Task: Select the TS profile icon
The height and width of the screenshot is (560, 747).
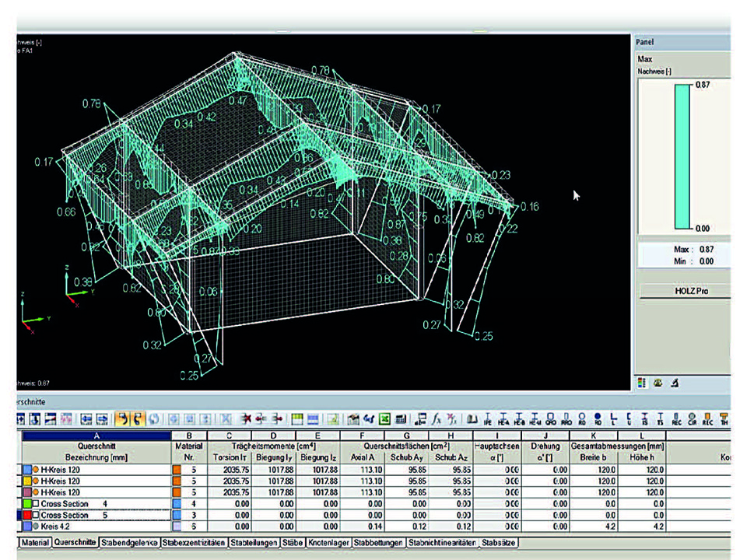Action: [x=661, y=420]
